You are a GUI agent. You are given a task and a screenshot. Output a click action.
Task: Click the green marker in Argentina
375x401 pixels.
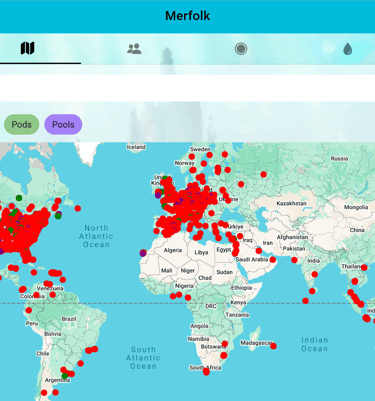point(65,376)
